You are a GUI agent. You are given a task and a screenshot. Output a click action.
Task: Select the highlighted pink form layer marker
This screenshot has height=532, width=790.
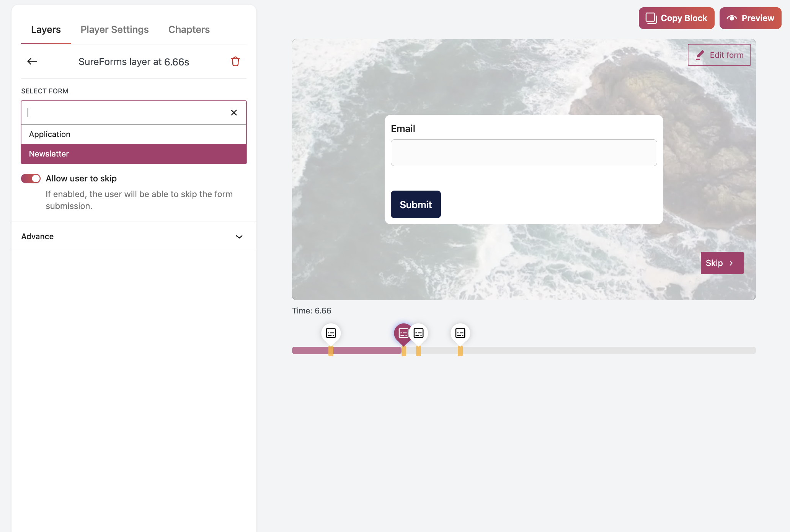coord(402,332)
